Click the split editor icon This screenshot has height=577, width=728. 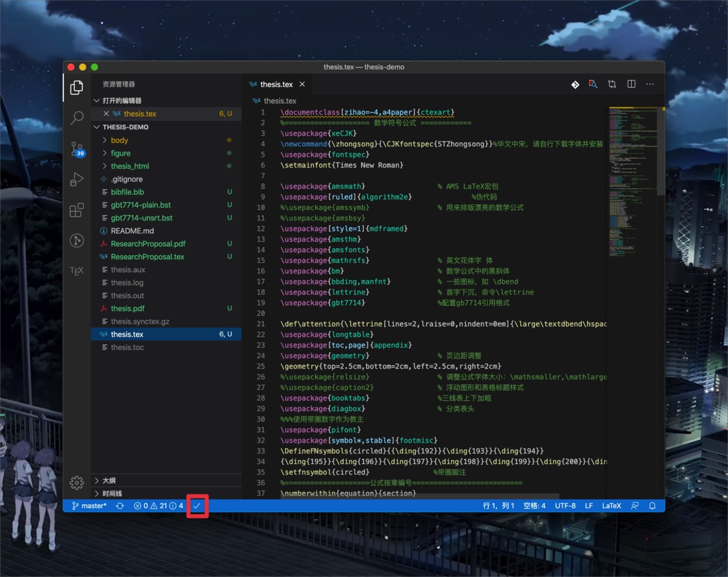tap(631, 84)
